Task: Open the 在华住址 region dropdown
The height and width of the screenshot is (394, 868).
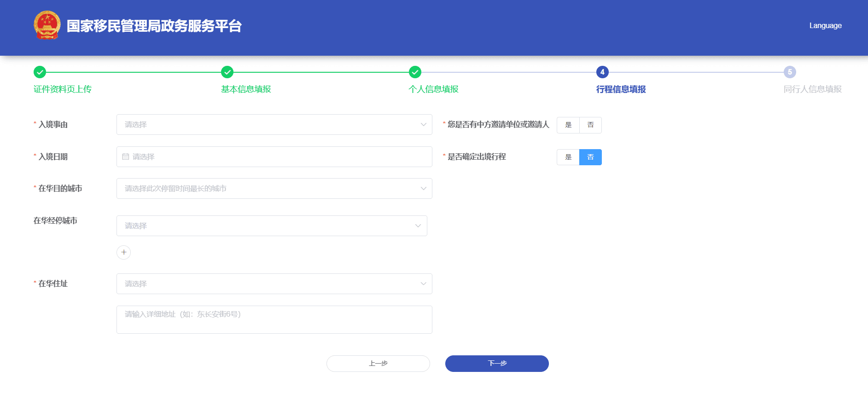Action: point(274,284)
